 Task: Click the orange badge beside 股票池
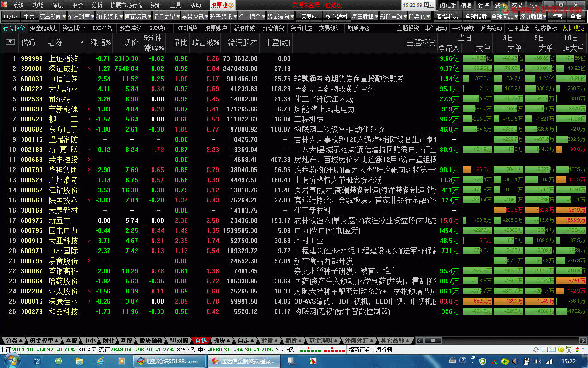[x=231, y=6]
